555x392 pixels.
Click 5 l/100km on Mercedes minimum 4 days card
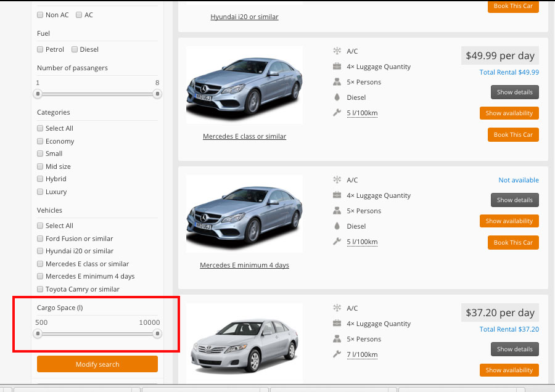[362, 242]
